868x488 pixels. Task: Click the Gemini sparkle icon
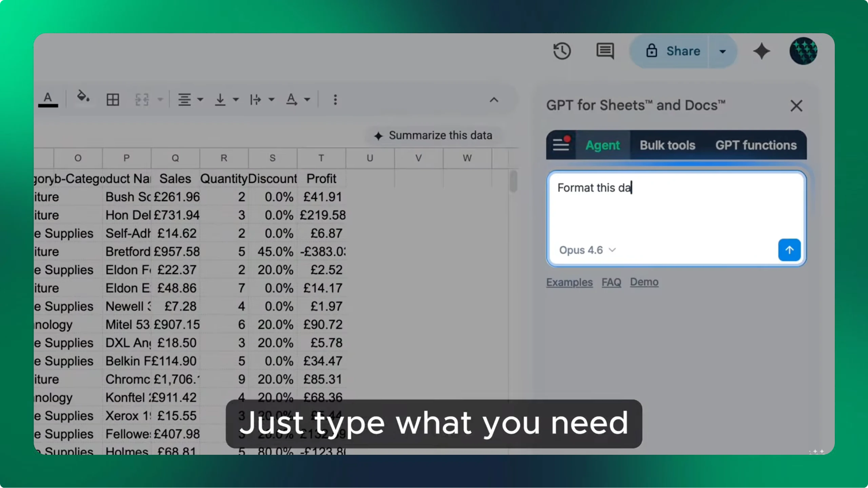(x=761, y=51)
